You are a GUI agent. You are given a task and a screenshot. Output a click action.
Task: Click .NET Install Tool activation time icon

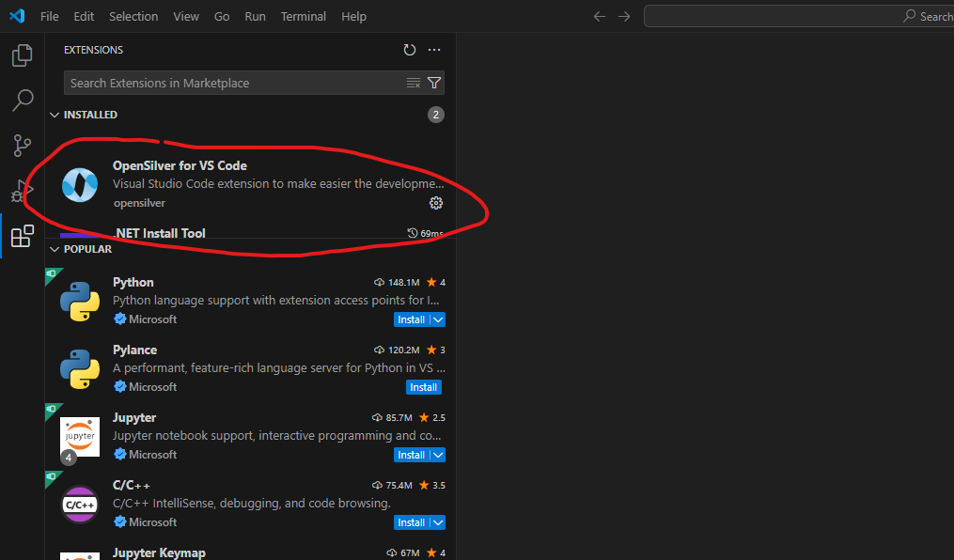click(x=413, y=233)
